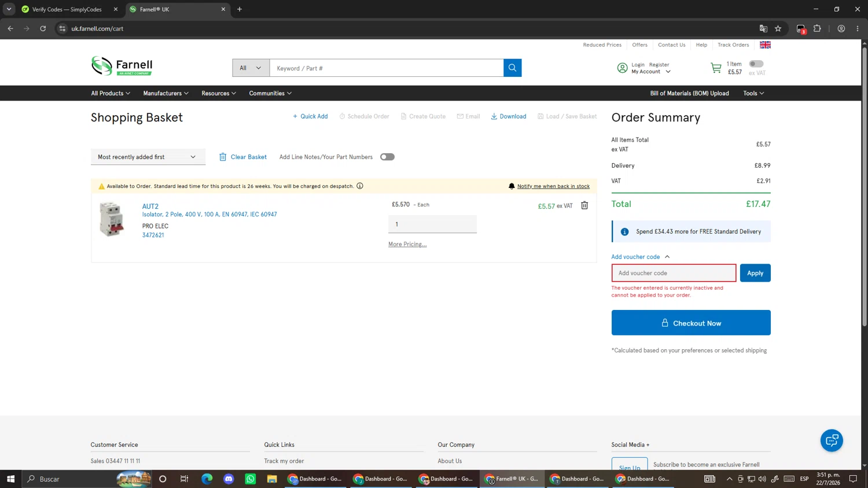868x488 pixels.
Task: Expand the Manufacturers menu
Action: coord(166,93)
